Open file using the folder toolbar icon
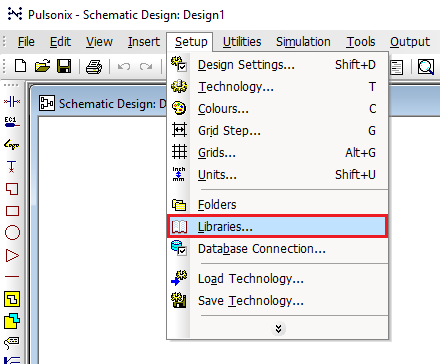The width and height of the screenshot is (440, 364). (42, 66)
